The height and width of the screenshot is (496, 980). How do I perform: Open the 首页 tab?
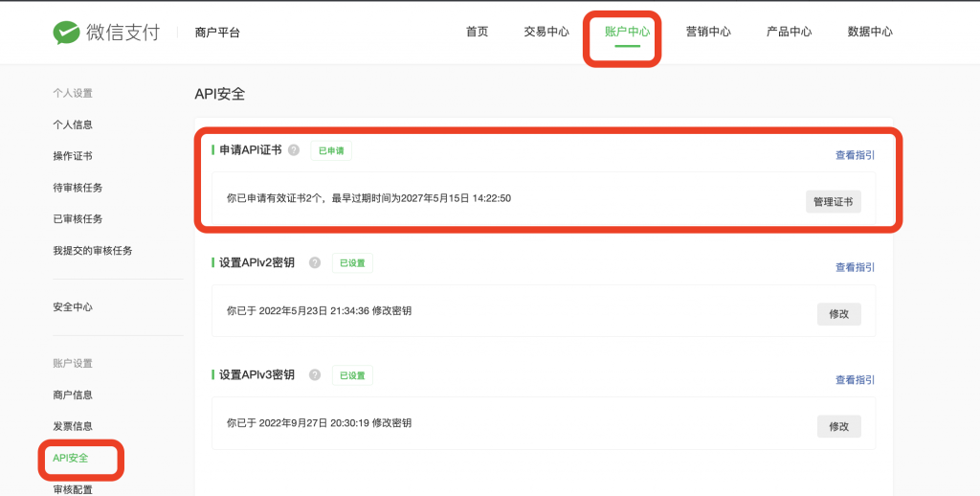477,32
